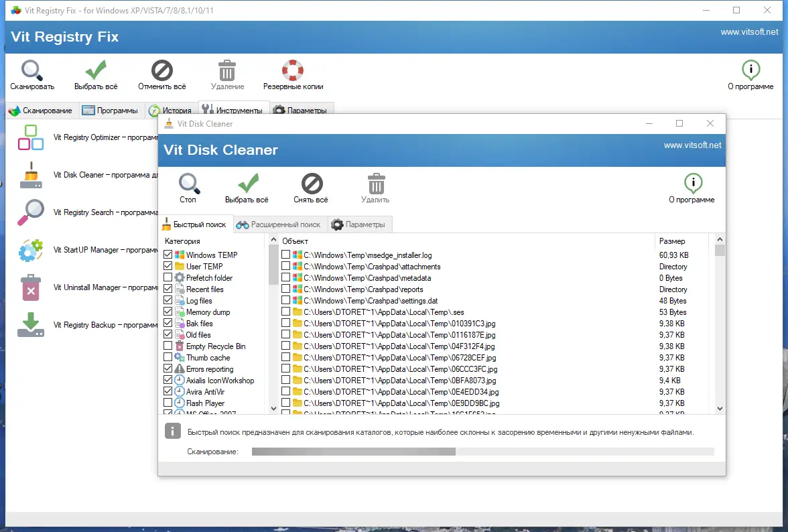
Task: Click the Стоп magnifier icon in Disk Cleaner
Action: tap(188, 182)
